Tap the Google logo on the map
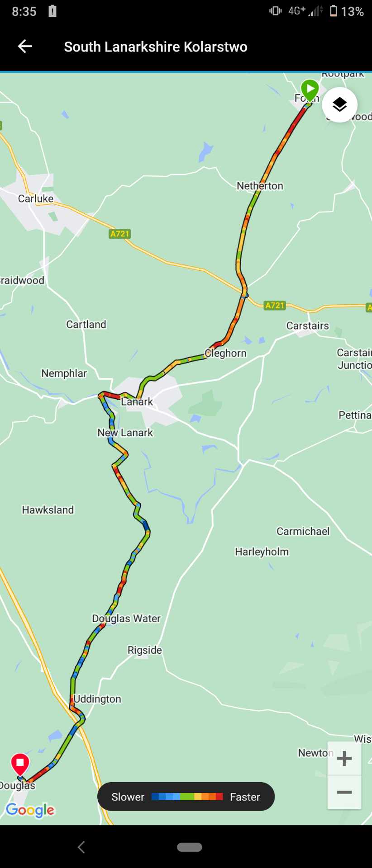Image resolution: width=372 pixels, height=868 pixels. click(x=30, y=810)
